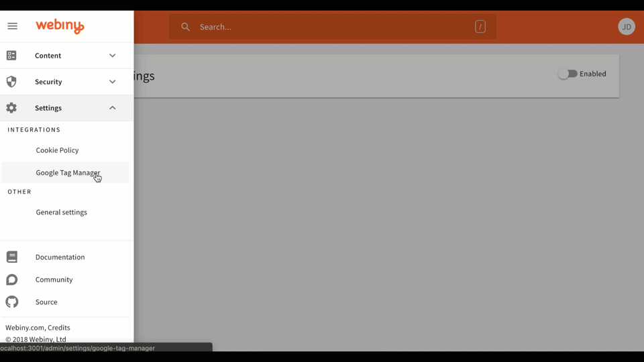Expand the Content menu chevron

point(112,56)
